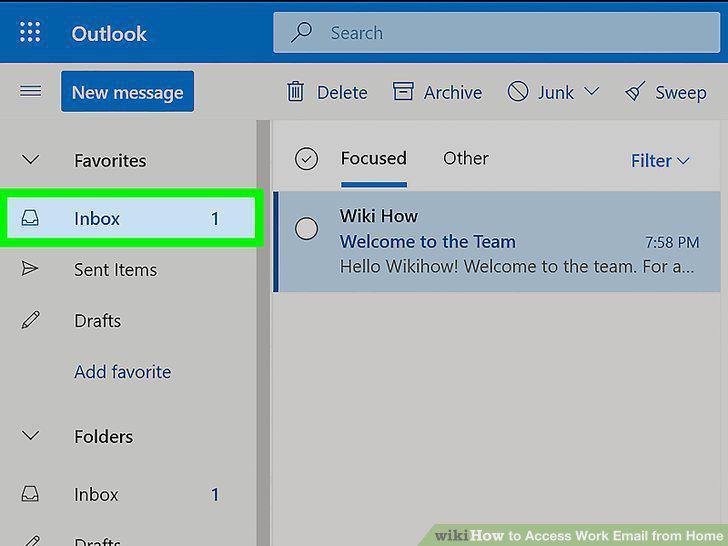Click the select-all circle checkmark
This screenshot has width=728, height=546.
click(x=306, y=159)
